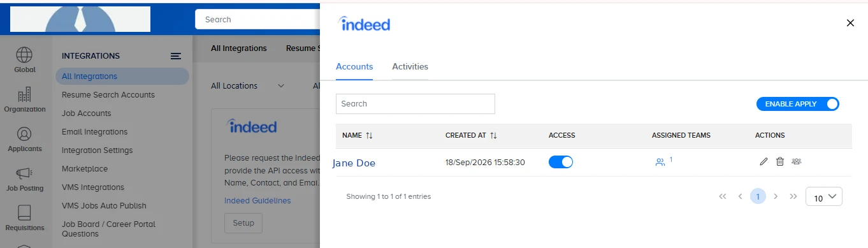This screenshot has height=248, width=868.
Task: Open Integration Settings menu item
Action: [x=98, y=150]
